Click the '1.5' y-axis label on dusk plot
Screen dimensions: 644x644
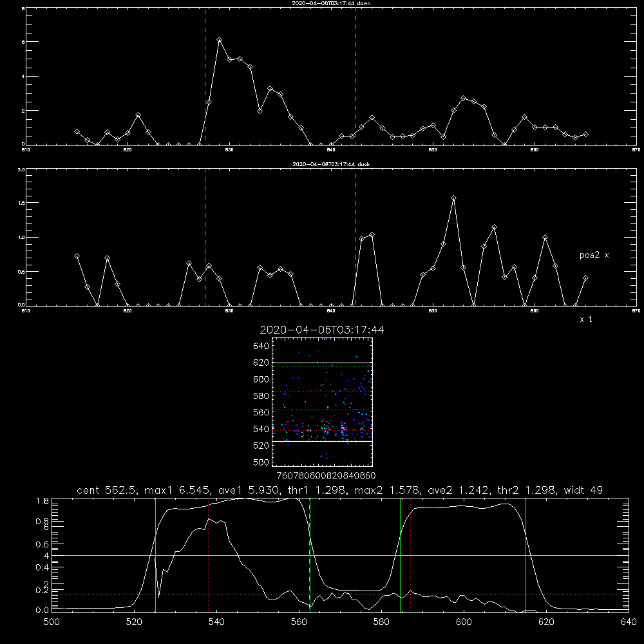coord(21,203)
